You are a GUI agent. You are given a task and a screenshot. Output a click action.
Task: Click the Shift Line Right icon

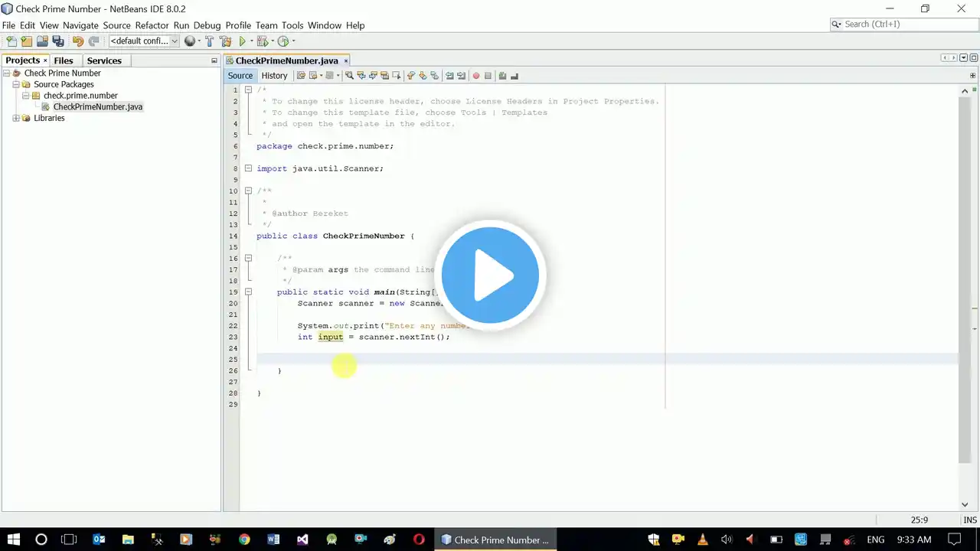pos(462,76)
